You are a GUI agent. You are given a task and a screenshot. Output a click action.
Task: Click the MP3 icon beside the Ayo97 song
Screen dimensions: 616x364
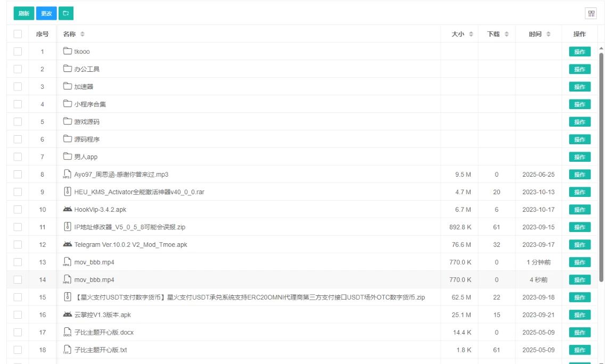pyautogui.click(x=67, y=174)
